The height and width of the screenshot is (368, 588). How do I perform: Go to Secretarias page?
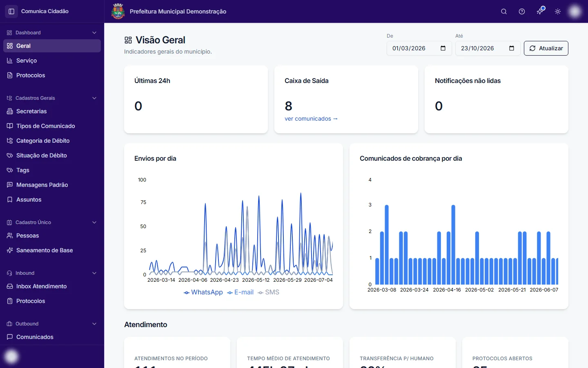(x=52, y=111)
